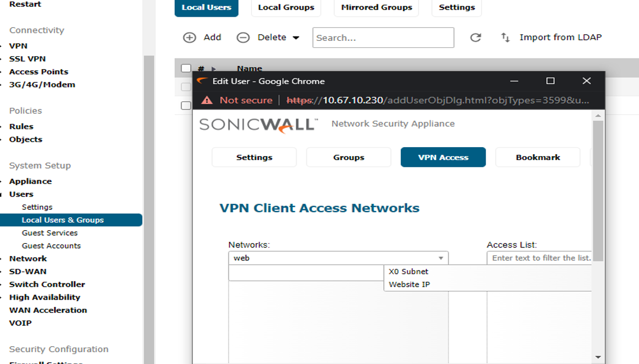Open the Networks dropdown showing web

tap(441, 258)
